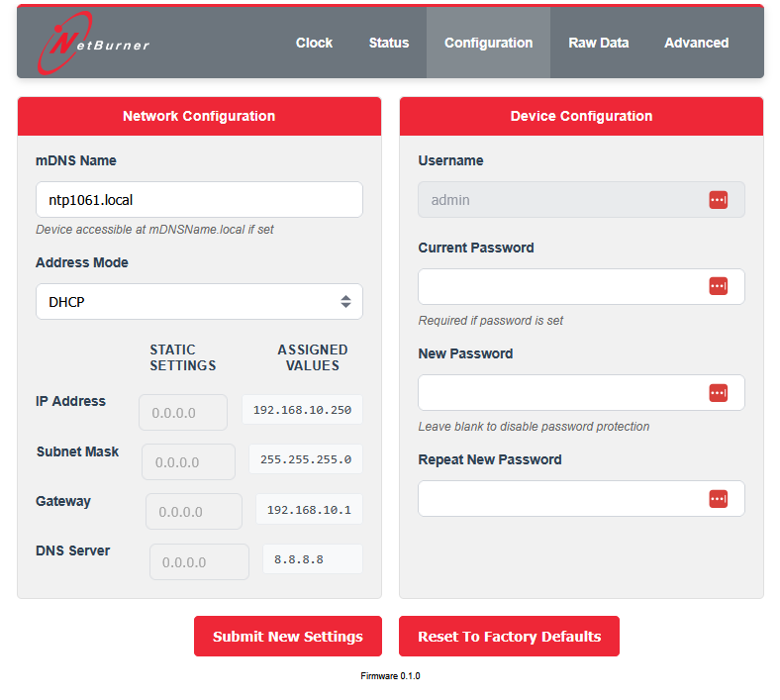Click password manager icon in New Password field

pos(718,393)
